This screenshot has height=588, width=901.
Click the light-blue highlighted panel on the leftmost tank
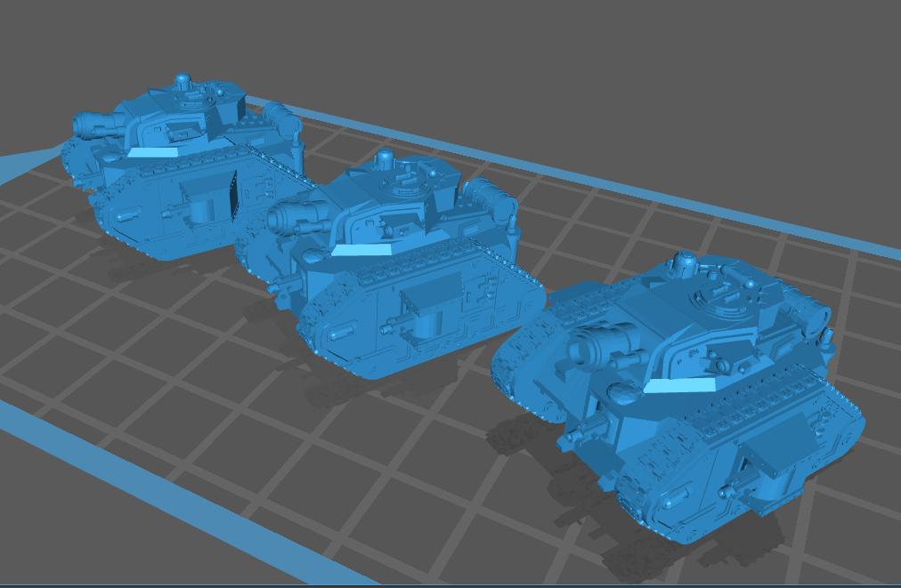click(x=155, y=152)
